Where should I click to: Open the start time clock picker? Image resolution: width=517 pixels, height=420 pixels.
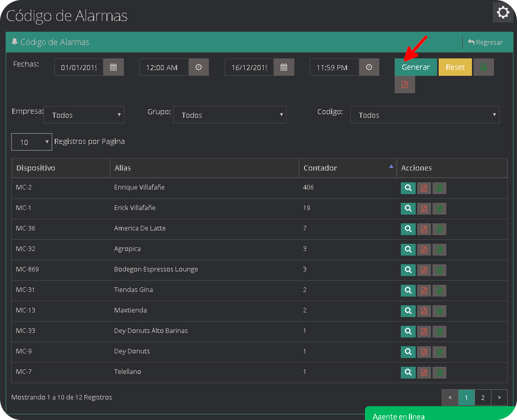[x=199, y=67]
